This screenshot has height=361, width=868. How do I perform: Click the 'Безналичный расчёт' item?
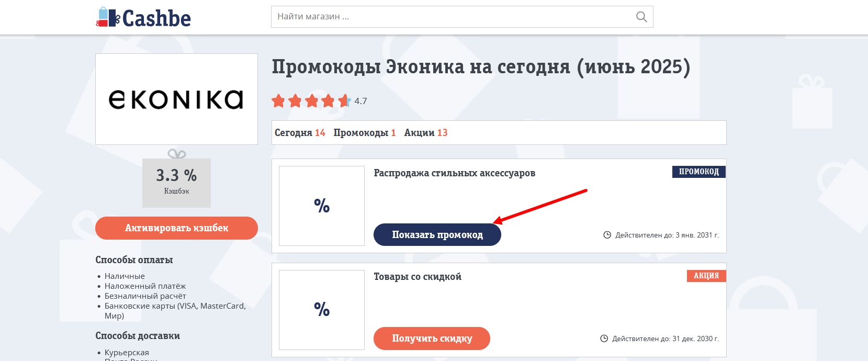(145, 296)
